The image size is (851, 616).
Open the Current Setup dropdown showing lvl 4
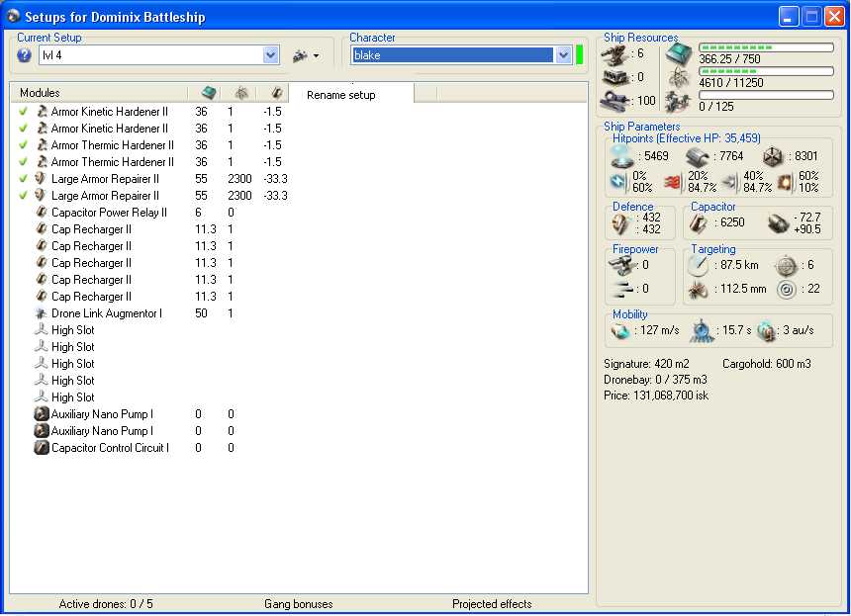pyautogui.click(x=158, y=54)
